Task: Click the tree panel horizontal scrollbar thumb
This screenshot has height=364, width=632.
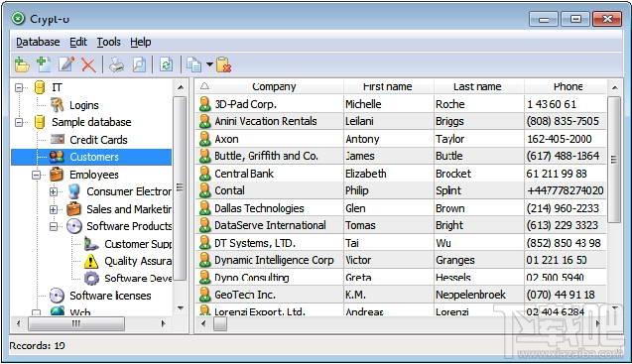Action: (76, 323)
